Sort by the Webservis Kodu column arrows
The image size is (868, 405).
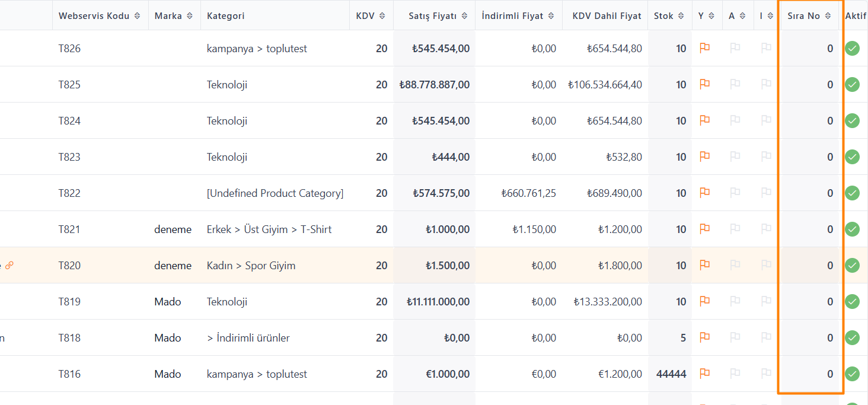tap(137, 16)
